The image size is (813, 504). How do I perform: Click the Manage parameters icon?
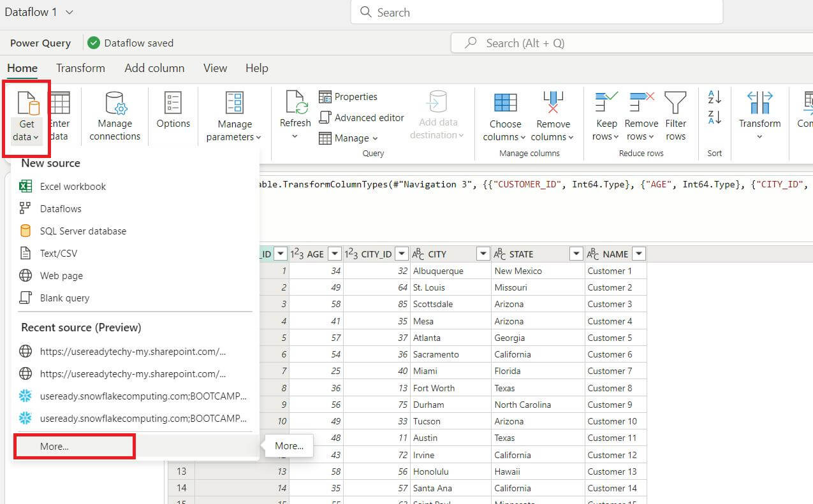pyautogui.click(x=235, y=103)
